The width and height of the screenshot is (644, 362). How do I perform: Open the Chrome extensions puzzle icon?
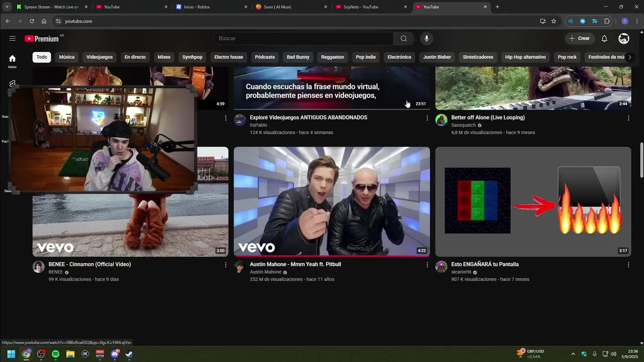click(607, 21)
